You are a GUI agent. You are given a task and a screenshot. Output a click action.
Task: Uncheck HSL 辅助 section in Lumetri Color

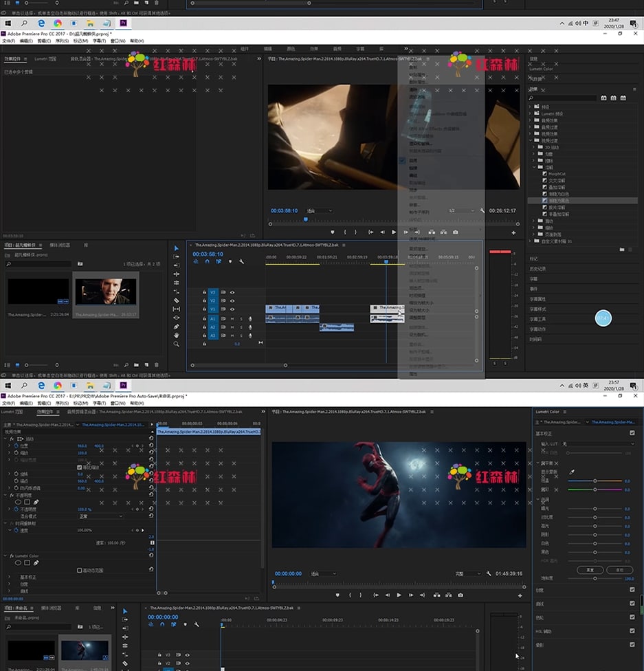click(632, 630)
